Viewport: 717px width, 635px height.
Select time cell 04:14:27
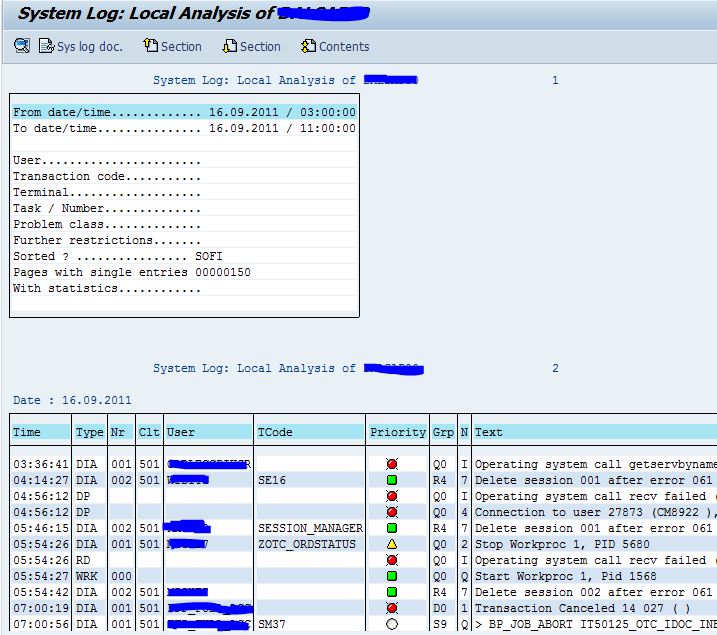(x=40, y=480)
